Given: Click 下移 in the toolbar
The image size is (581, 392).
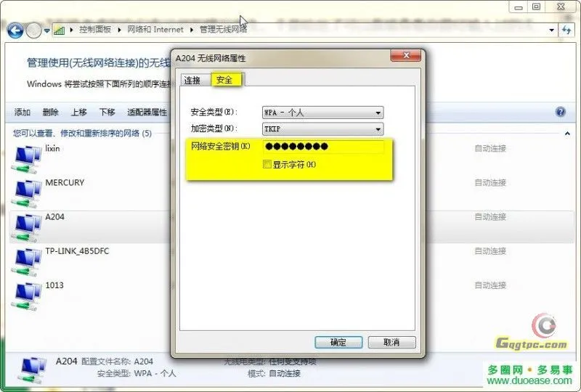Looking at the screenshot, I should pos(107,112).
